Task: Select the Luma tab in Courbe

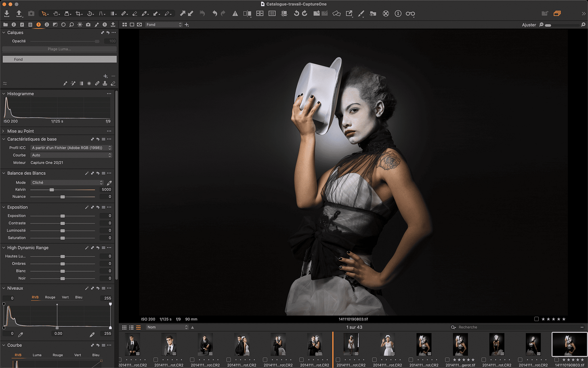Action: pyautogui.click(x=37, y=355)
